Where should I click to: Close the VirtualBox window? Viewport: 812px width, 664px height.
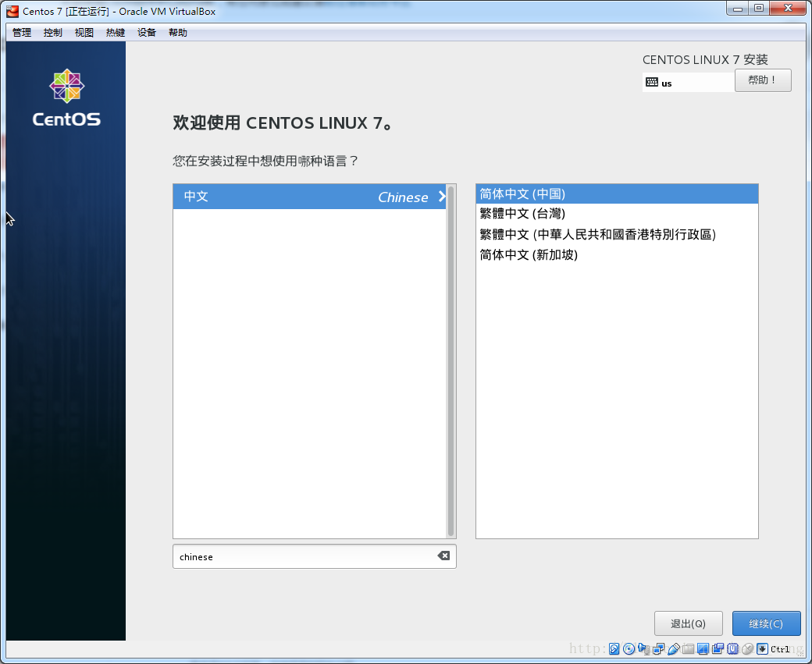(788, 9)
